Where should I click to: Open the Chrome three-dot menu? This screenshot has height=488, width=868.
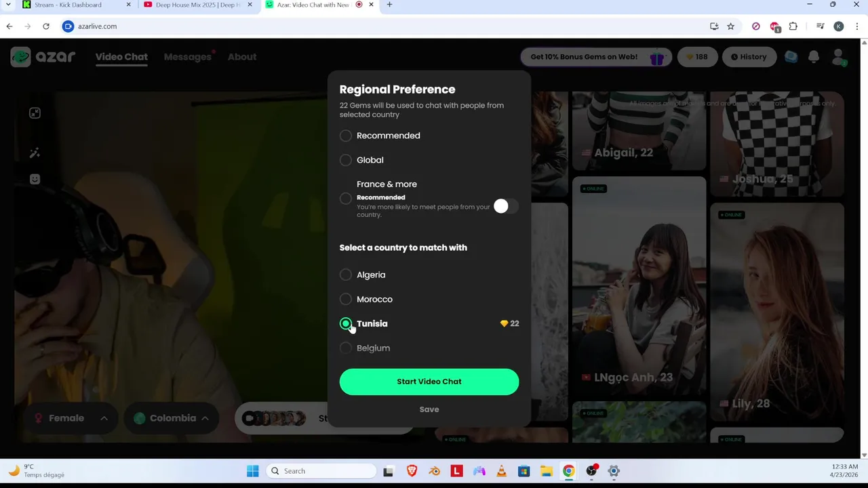pos(857,26)
